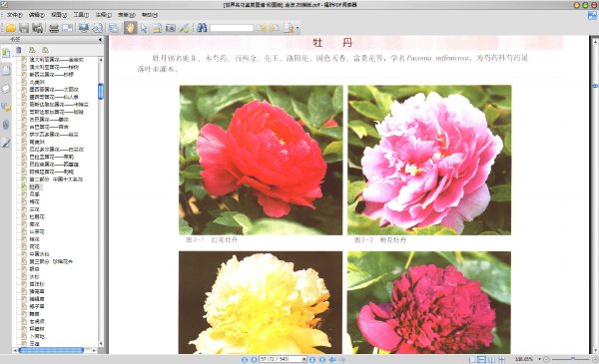Open the 编辑 menu

pos(37,15)
